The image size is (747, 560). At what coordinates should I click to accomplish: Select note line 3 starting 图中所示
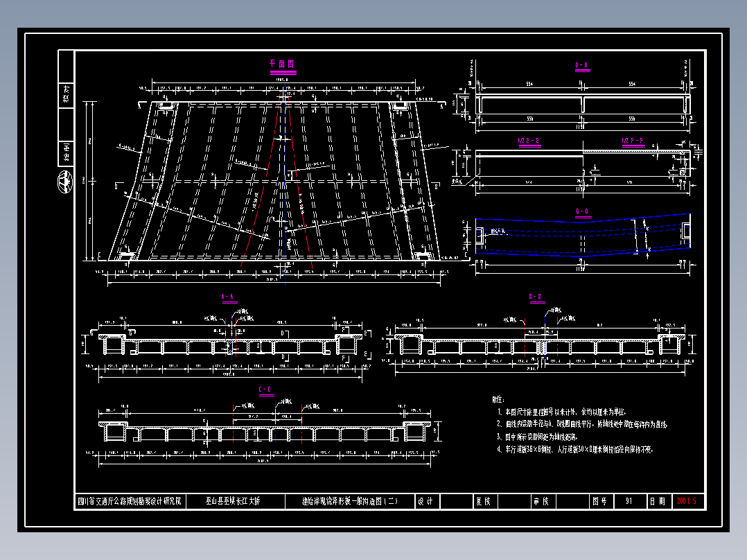pos(538,437)
